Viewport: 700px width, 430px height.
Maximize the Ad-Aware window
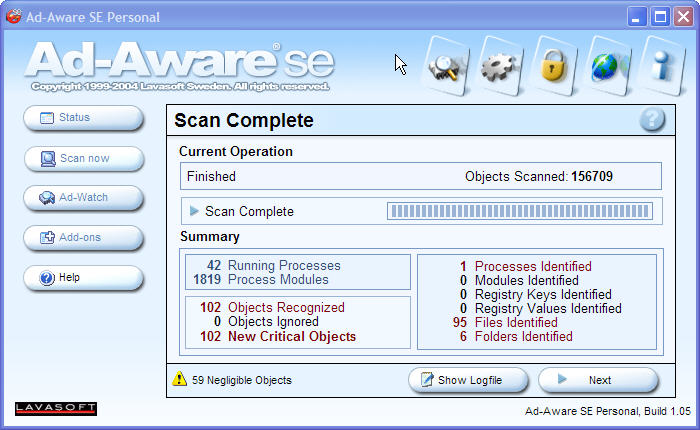(x=660, y=17)
